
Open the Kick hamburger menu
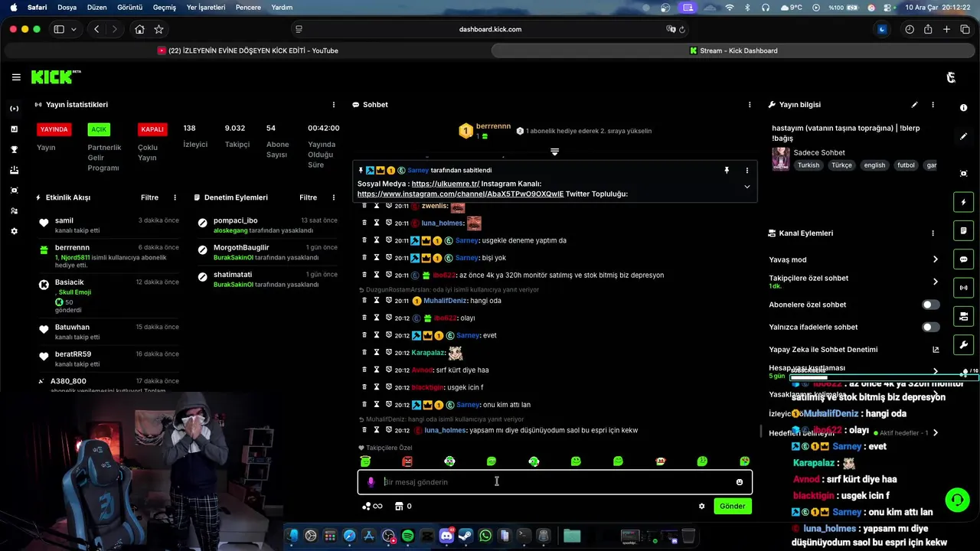tap(16, 77)
